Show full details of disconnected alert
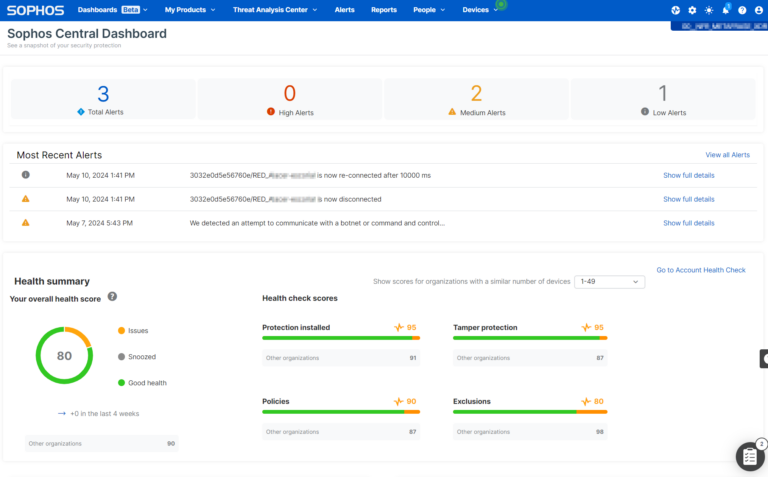Viewport: 768px width, 477px height. tap(689, 199)
